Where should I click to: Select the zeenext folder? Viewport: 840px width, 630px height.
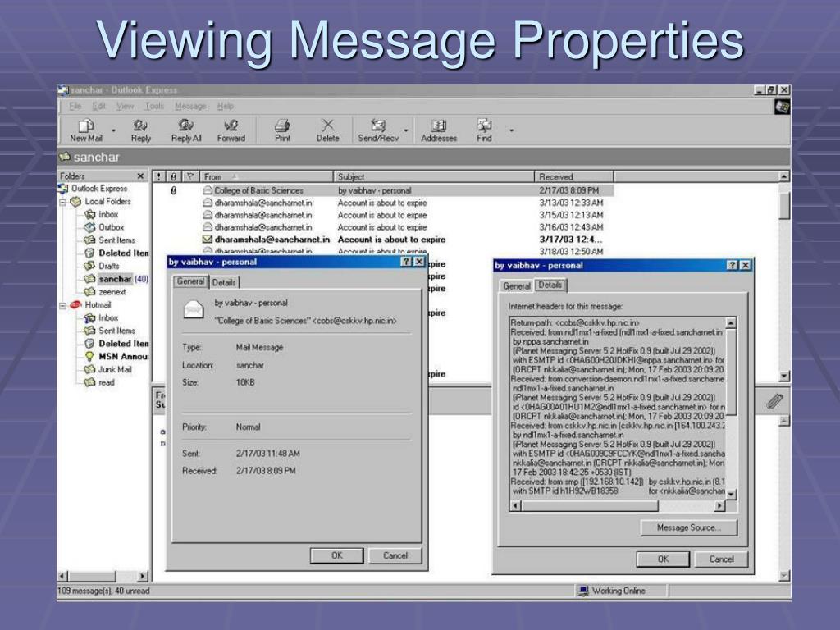(106, 292)
